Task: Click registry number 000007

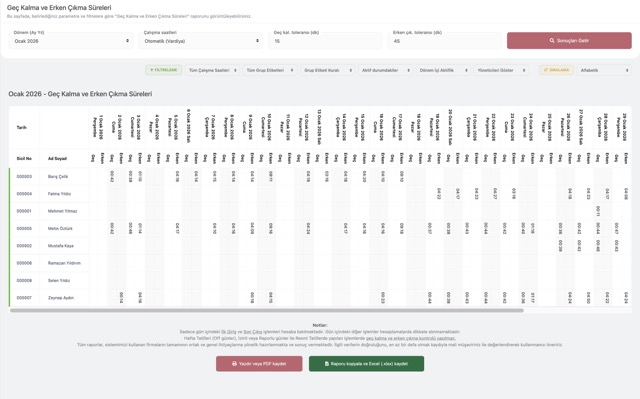Action: tap(24, 298)
